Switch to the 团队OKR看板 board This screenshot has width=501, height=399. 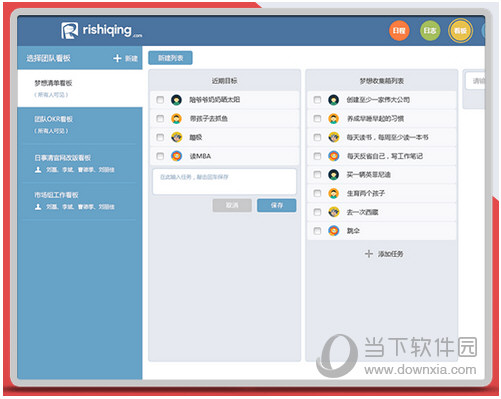(x=80, y=125)
